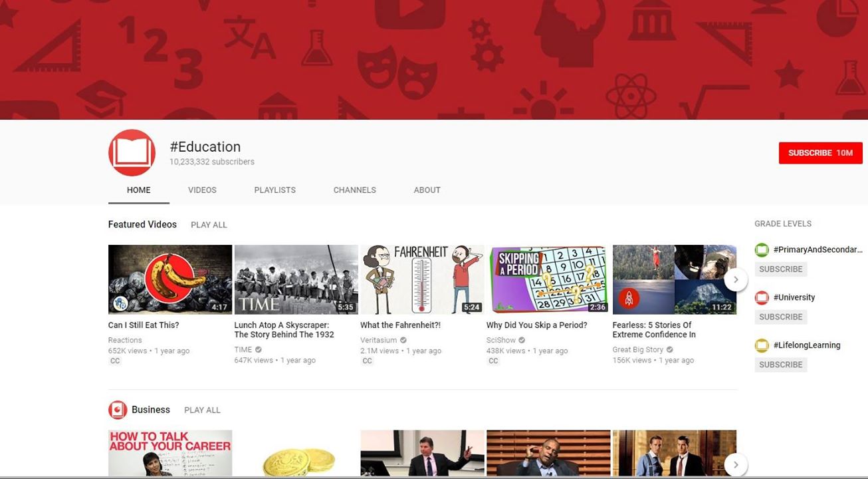Click the #Education channel avatar icon
The height and width of the screenshot is (479, 868).
point(132,153)
